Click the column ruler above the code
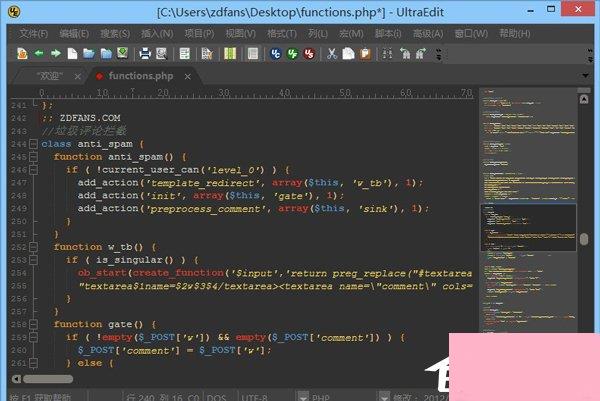The image size is (600, 401). pyautogui.click(x=256, y=93)
